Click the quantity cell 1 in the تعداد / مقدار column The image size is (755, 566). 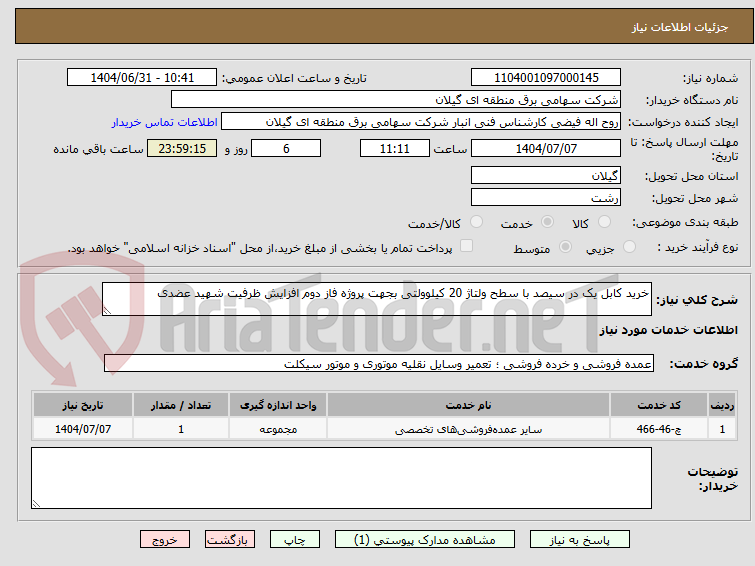[181, 429]
